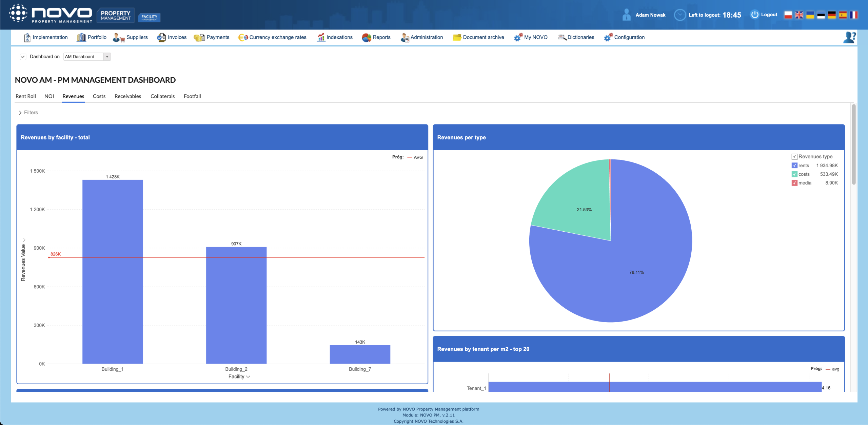Screen dimensions: 868x425
Task: Click the Building_1 revenue bar
Action: point(113,271)
